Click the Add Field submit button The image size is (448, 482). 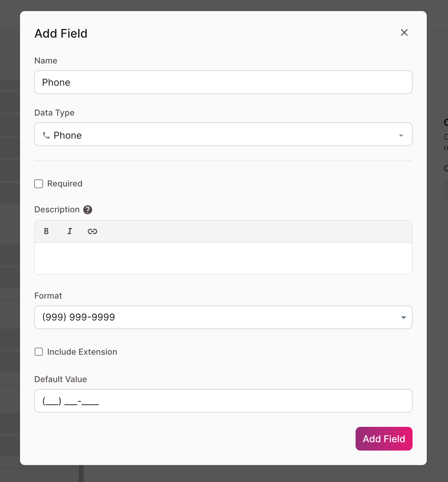[384, 439]
